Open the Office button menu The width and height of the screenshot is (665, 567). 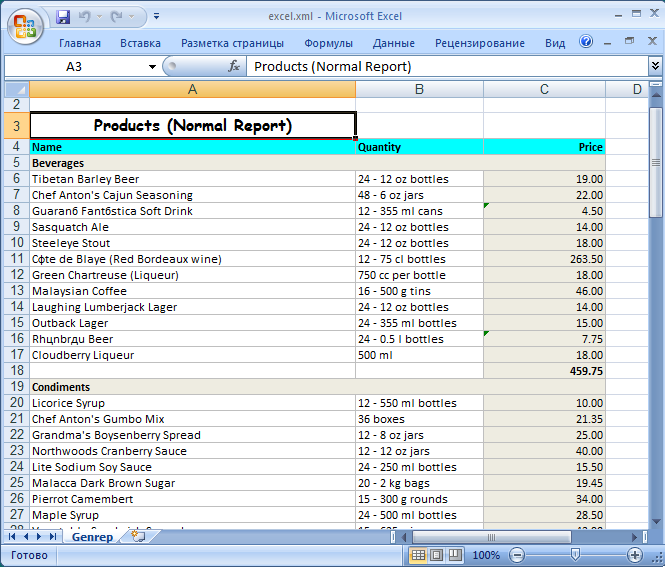coord(25,26)
